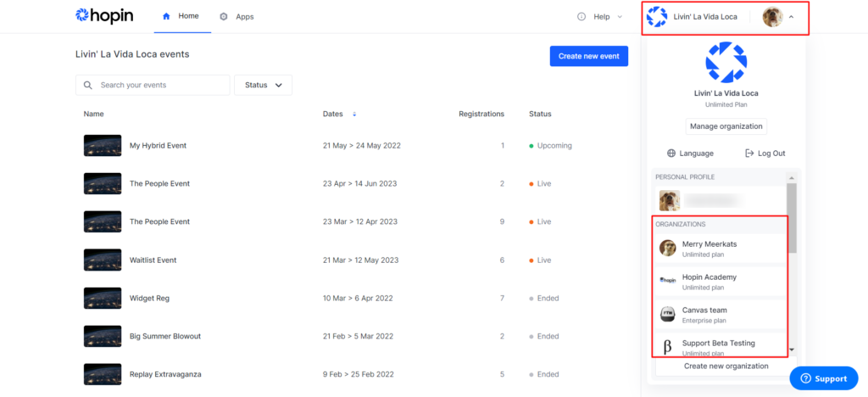Screen dimensions: 868x397
Task: Open My Hybrid Event
Action: (158, 146)
